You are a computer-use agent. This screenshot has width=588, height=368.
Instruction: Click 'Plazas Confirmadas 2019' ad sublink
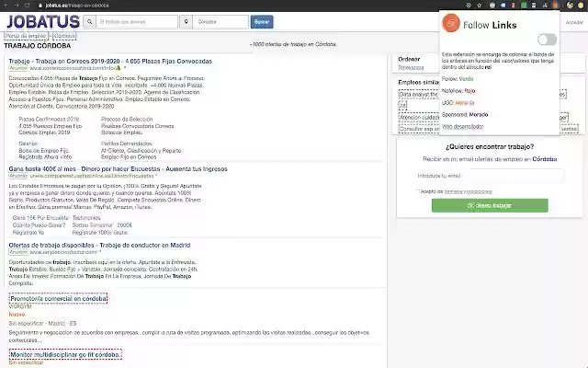point(49,119)
